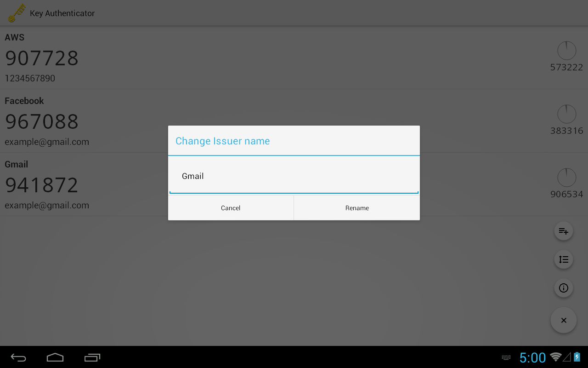This screenshot has width=588, height=368.
Task: Tap the Wi-Fi signal icon
Action: [556, 357]
